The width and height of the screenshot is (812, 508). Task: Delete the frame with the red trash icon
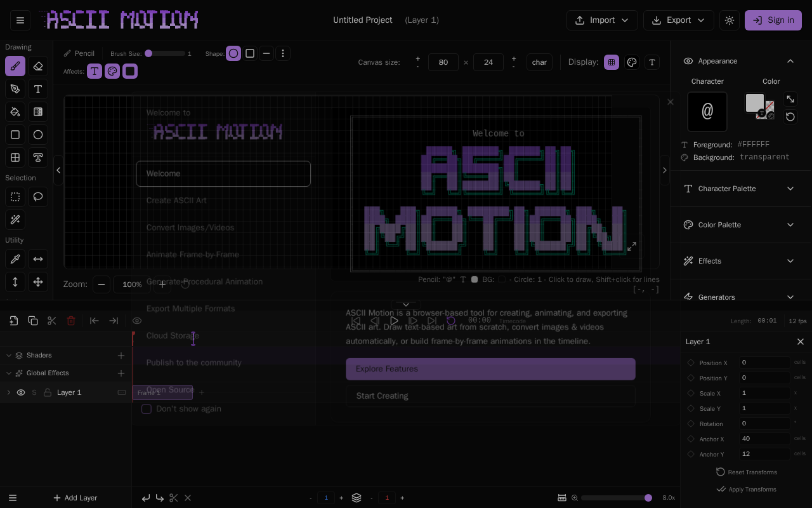(71, 321)
